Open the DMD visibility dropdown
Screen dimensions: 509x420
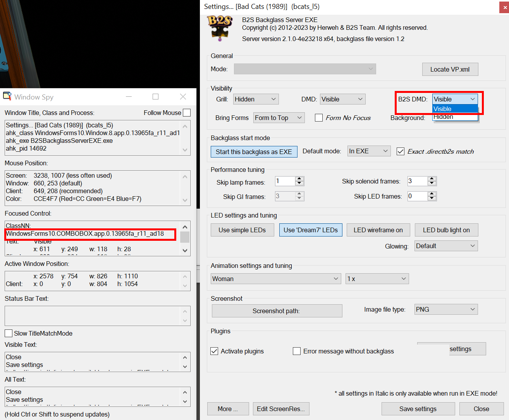point(343,99)
